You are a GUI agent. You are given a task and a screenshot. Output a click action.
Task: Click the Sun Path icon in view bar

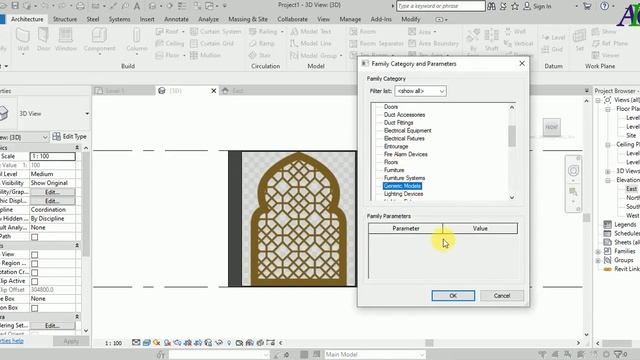[157, 343]
